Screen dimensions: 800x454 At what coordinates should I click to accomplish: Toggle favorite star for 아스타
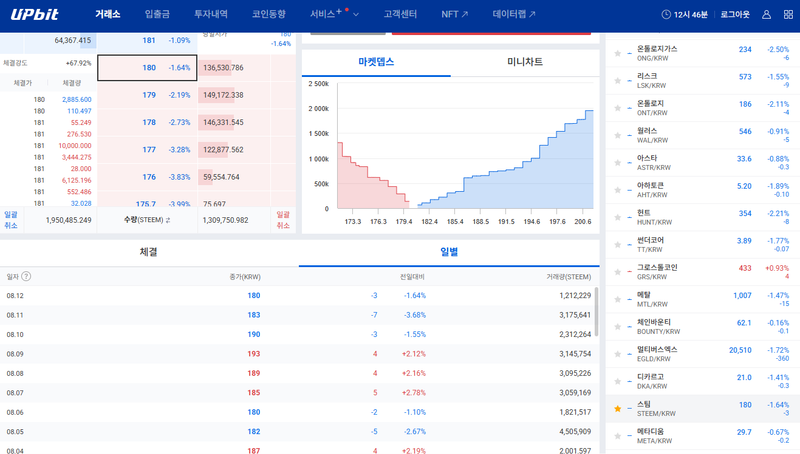617,163
